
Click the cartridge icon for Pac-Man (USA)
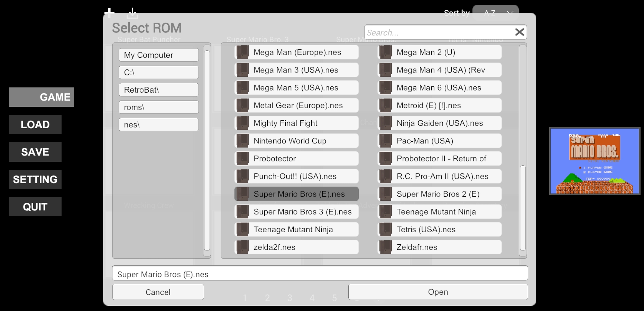(385, 141)
